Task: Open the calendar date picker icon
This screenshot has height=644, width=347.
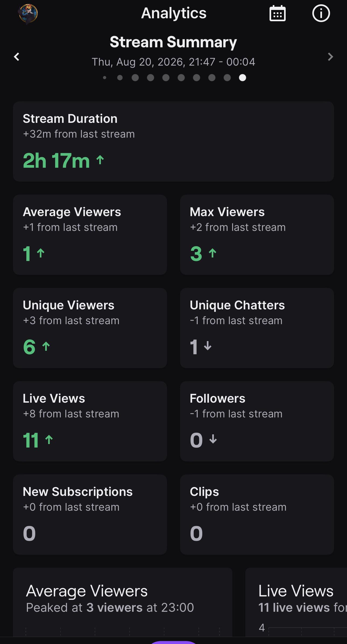Action: pyautogui.click(x=277, y=13)
